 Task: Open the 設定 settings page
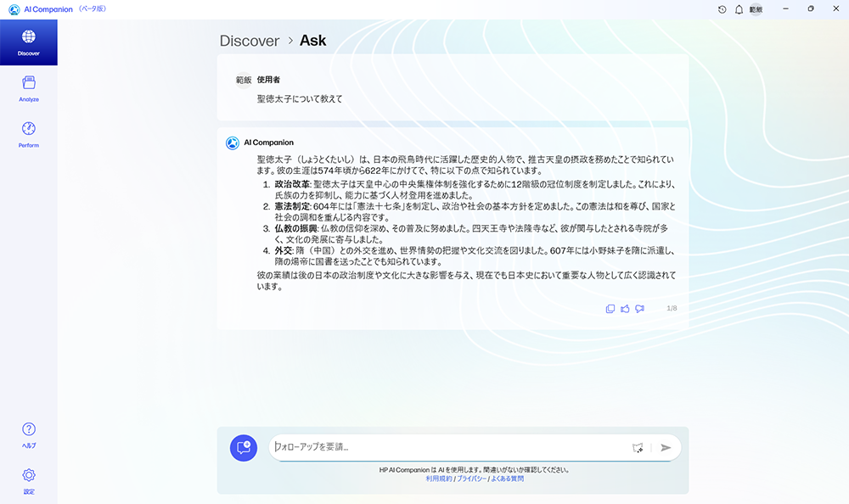(x=28, y=480)
